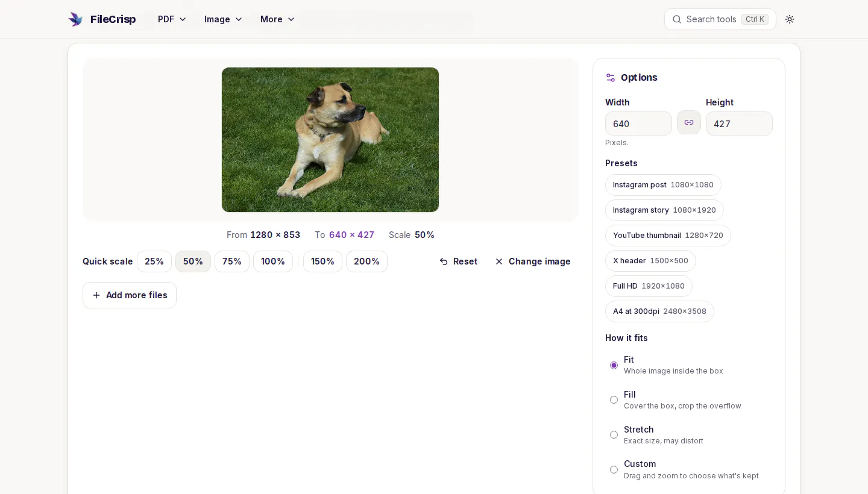Image resolution: width=868 pixels, height=494 pixels.
Task: Click the aspect ratio link icon
Action: pos(689,122)
